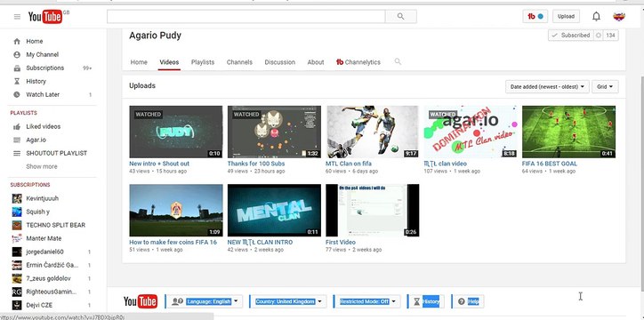
Task: Open the TubeBuddy tb extension icon
Action: click(535, 16)
